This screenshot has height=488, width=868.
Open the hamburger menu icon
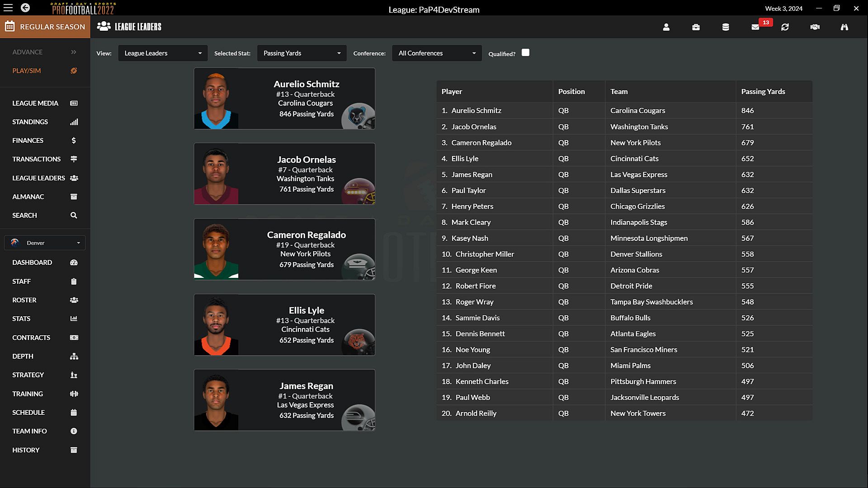click(8, 8)
